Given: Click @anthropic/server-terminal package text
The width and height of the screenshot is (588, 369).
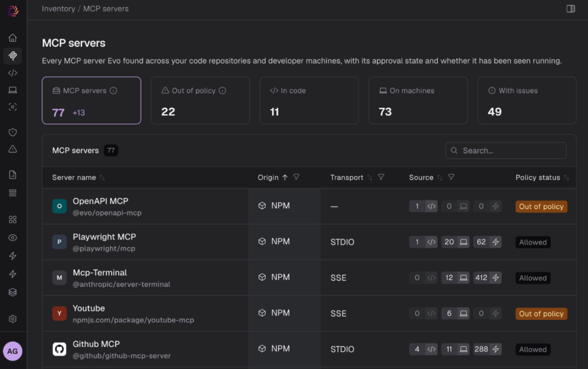Looking at the screenshot, I should tap(122, 284).
